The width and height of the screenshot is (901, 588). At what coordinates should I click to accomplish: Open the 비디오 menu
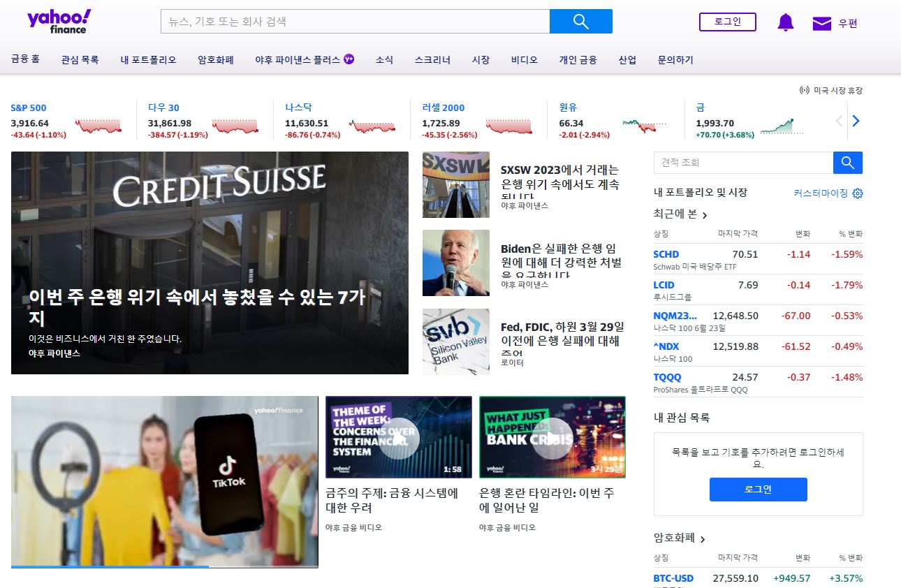pyautogui.click(x=525, y=60)
